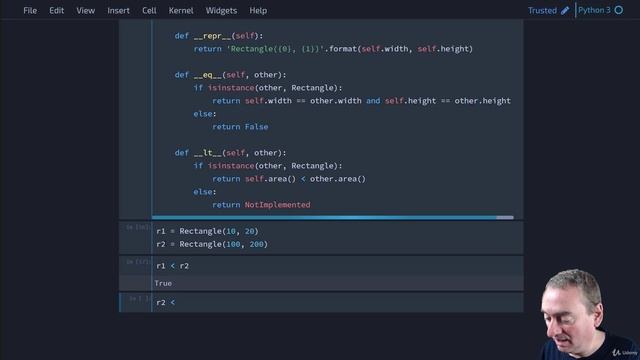
Task: Open the Widgets menu
Action: pos(221,11)
